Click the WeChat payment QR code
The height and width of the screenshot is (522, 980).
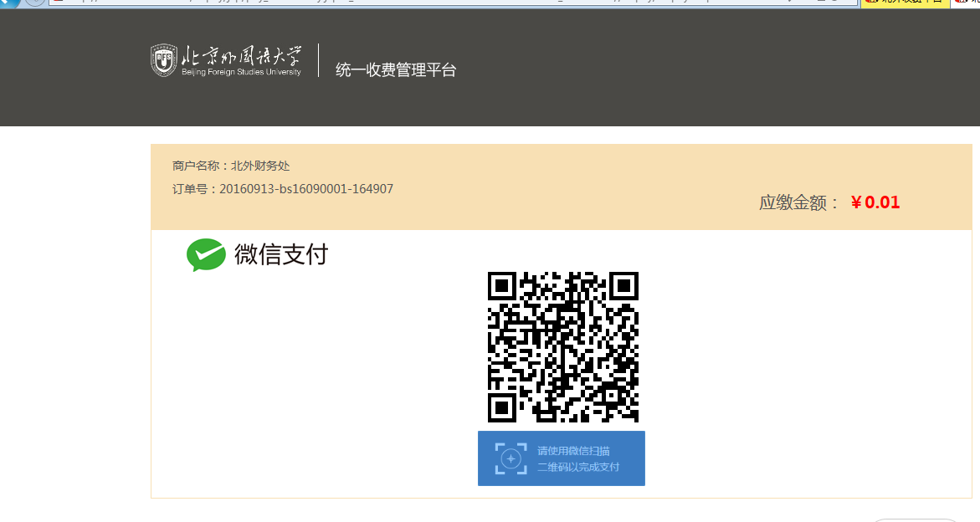pos(562,346)
